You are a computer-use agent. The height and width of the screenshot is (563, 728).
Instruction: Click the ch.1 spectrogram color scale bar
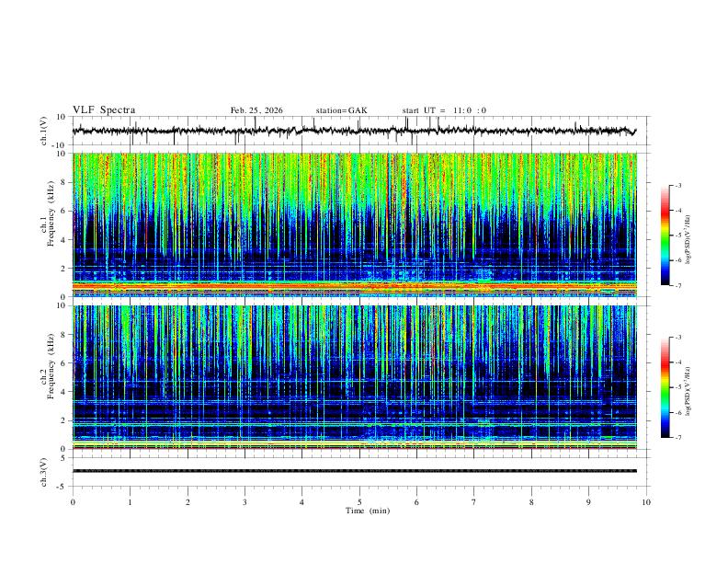(x=665, y=236)
